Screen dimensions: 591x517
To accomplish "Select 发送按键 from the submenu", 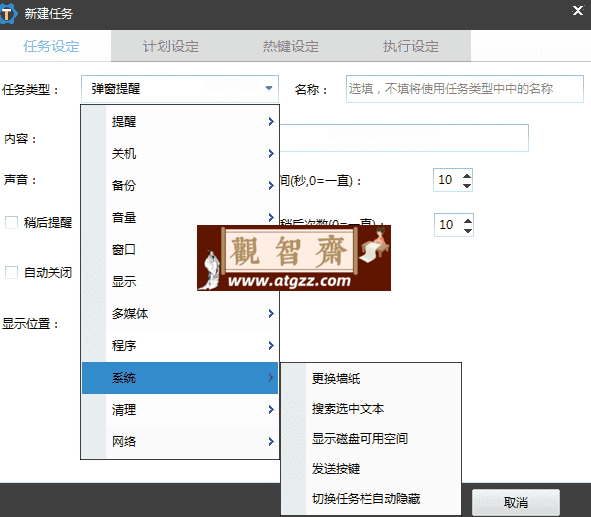I will [x=371, y=469].
